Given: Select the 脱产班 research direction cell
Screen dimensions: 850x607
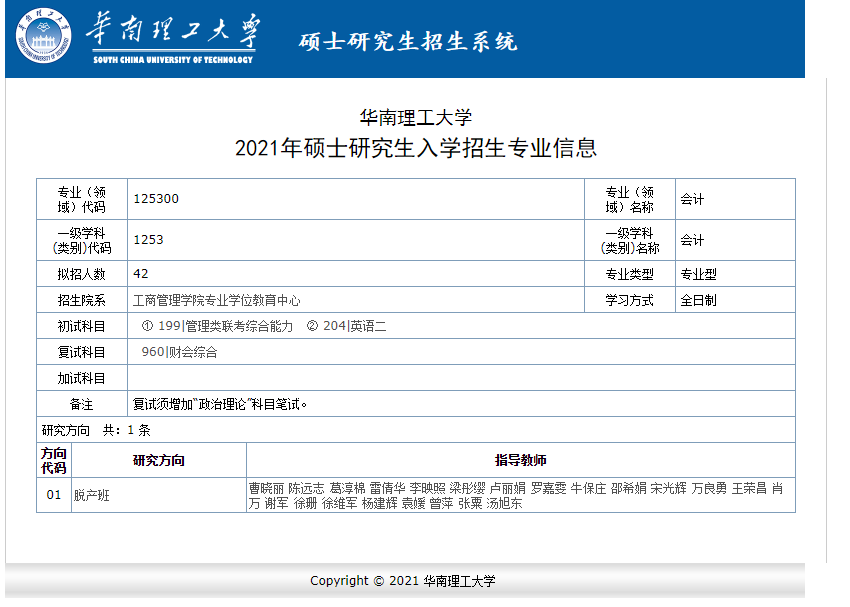Looking at the screenshot, I should pyautogui.click(x=159, y=495).
